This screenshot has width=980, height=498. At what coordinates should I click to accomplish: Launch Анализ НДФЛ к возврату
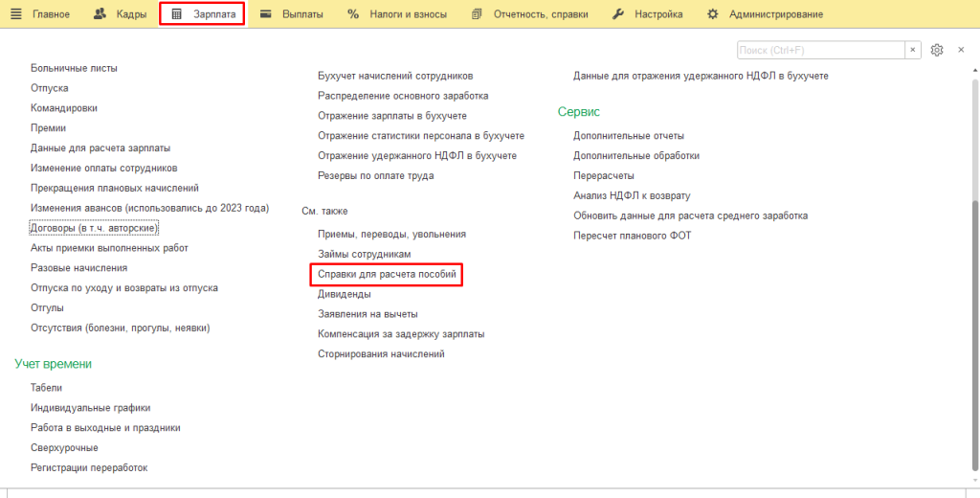(x=632, y=195)
